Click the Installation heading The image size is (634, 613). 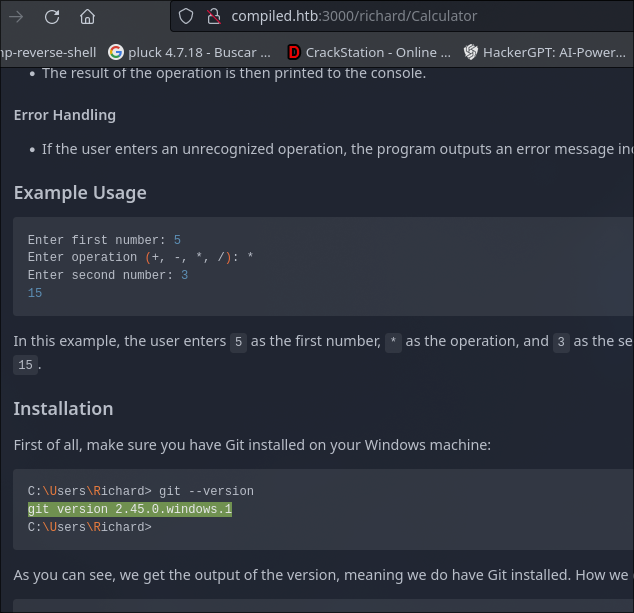pos(63,408)
